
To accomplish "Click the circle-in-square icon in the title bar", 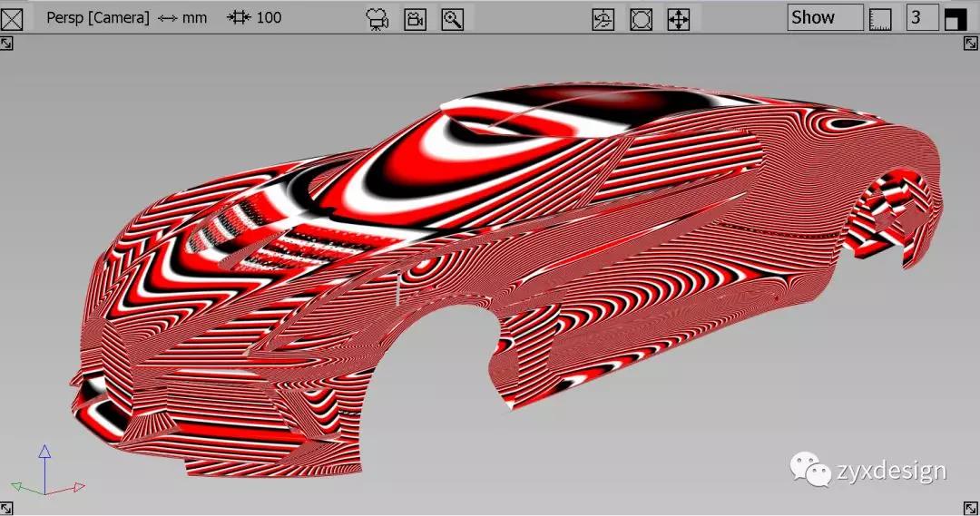I will 642,19.
